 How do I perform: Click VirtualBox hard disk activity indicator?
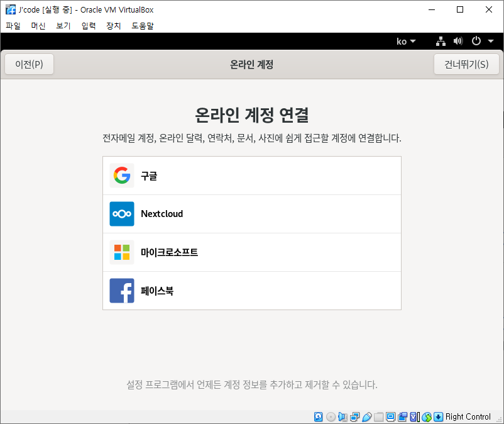(318, 417)
